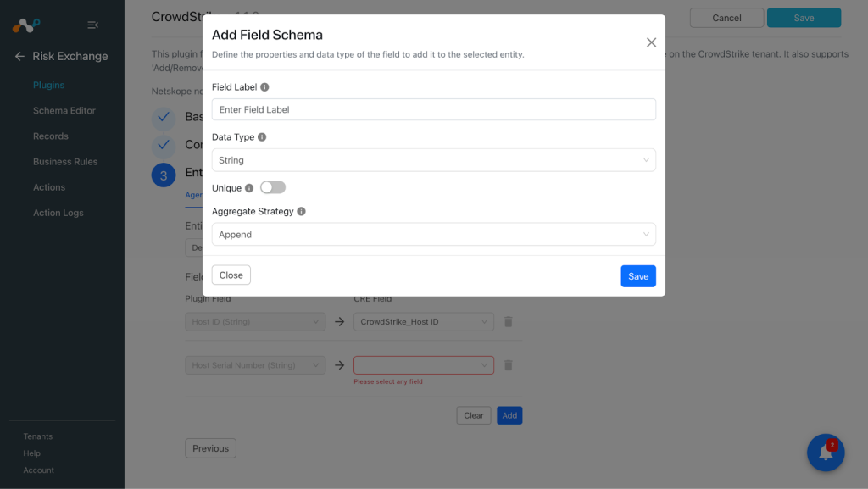Click the Aggregate Strategy info icon
This screenshot has width=868, height=489.
301,211
